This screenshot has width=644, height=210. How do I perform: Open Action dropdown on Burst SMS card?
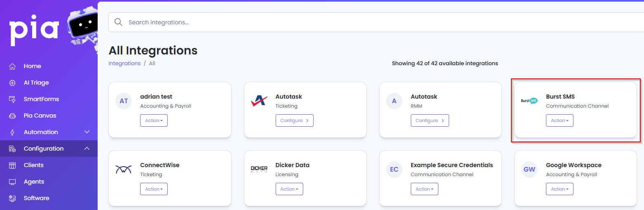[x=560, y=120]
